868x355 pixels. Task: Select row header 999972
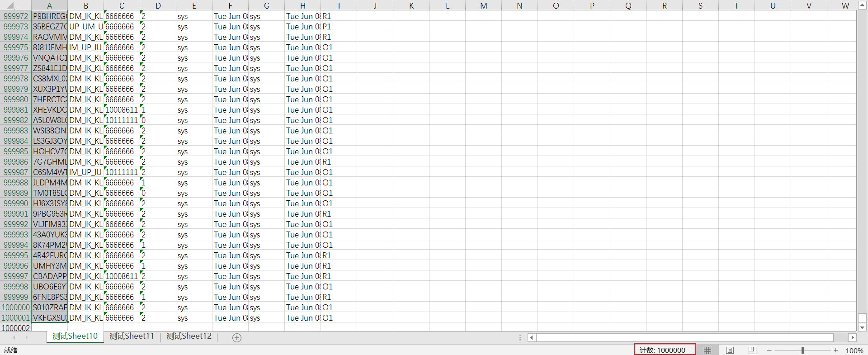(15, 16)
